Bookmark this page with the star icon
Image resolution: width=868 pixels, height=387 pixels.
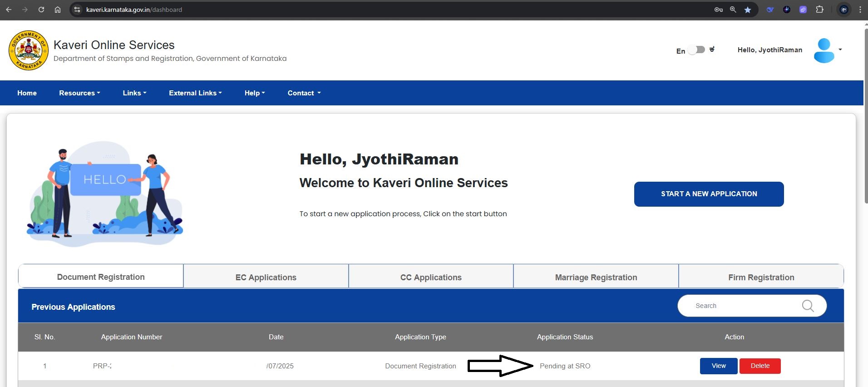(747, 10)
